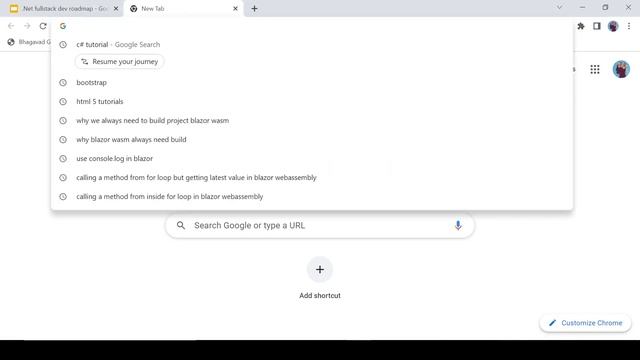Click the Search Google or type a URL box

coord(320,225)
